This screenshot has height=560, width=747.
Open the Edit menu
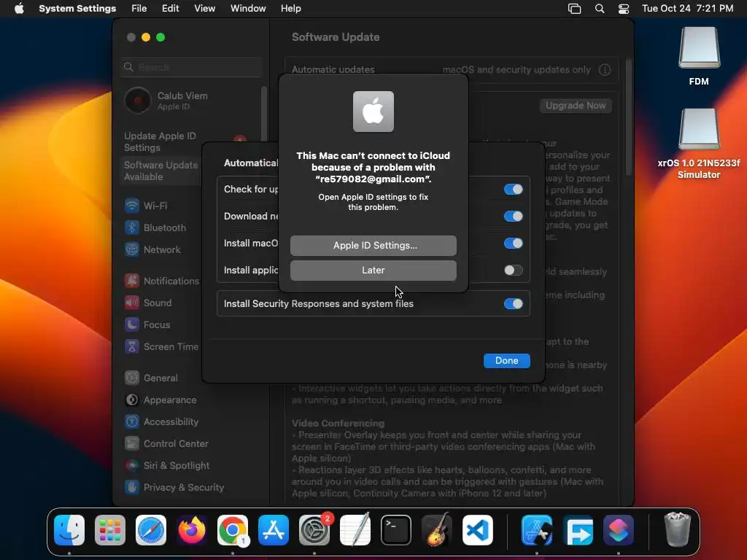[170, 9]
